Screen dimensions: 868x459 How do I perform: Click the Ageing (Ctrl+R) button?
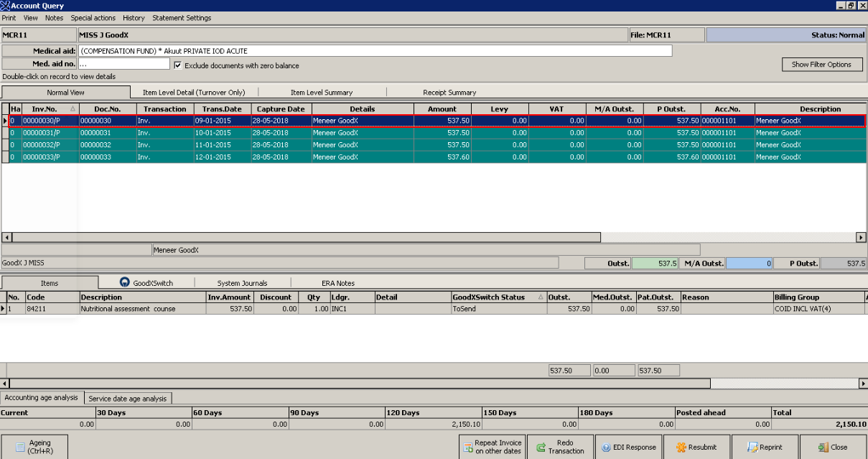(36, 447)
